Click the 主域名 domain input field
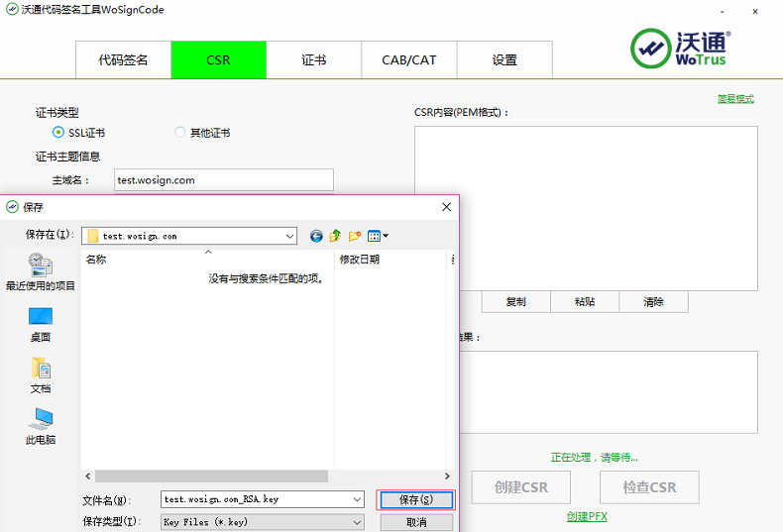Screen dimensions: 783x532 224,180
